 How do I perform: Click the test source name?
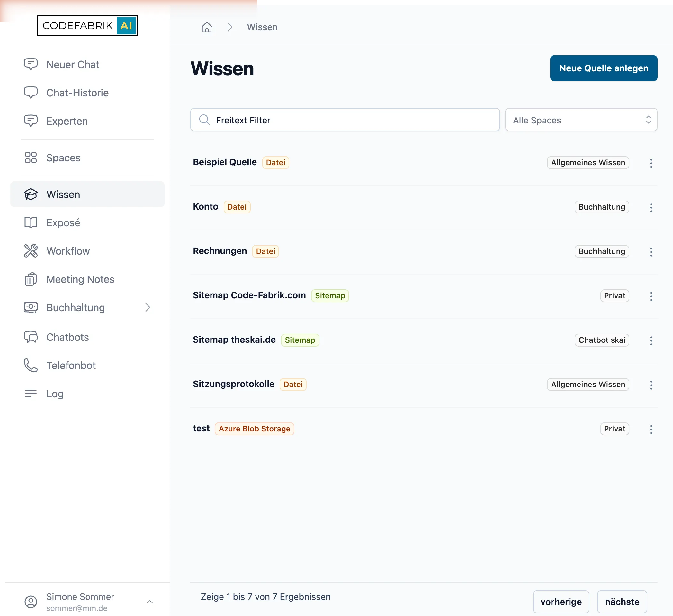[x=201, y=428]
